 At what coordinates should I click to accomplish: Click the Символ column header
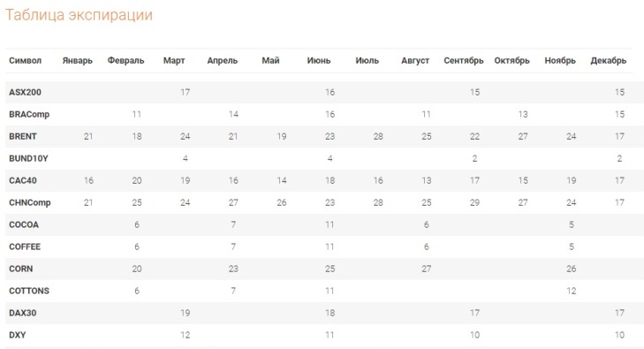[25, 61]
